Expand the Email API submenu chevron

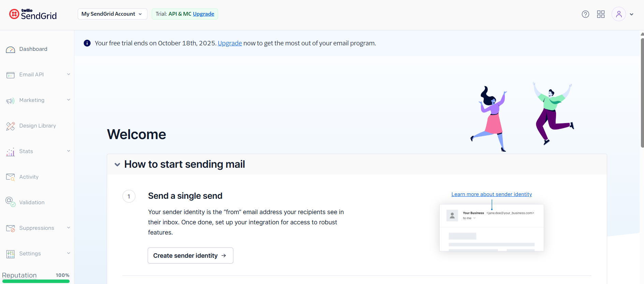(69, 74)
